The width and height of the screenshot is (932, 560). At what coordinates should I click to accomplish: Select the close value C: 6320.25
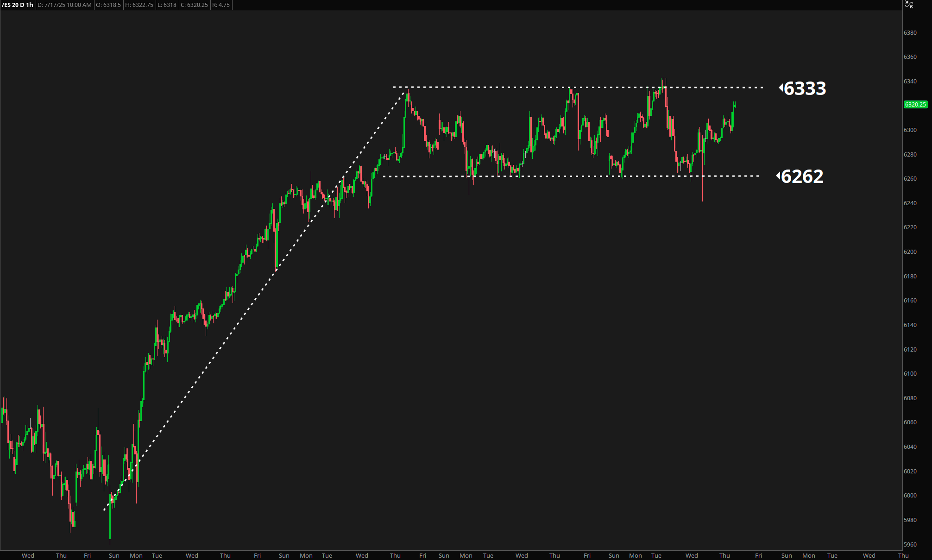point(194,5)
